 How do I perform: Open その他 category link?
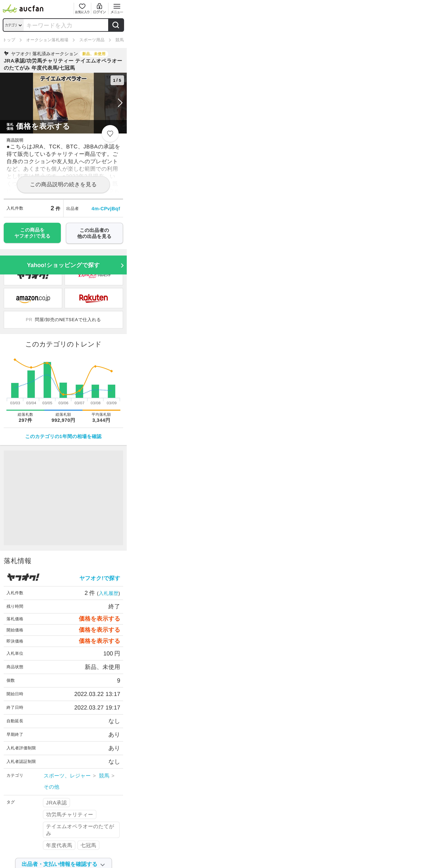pos(52,787)
